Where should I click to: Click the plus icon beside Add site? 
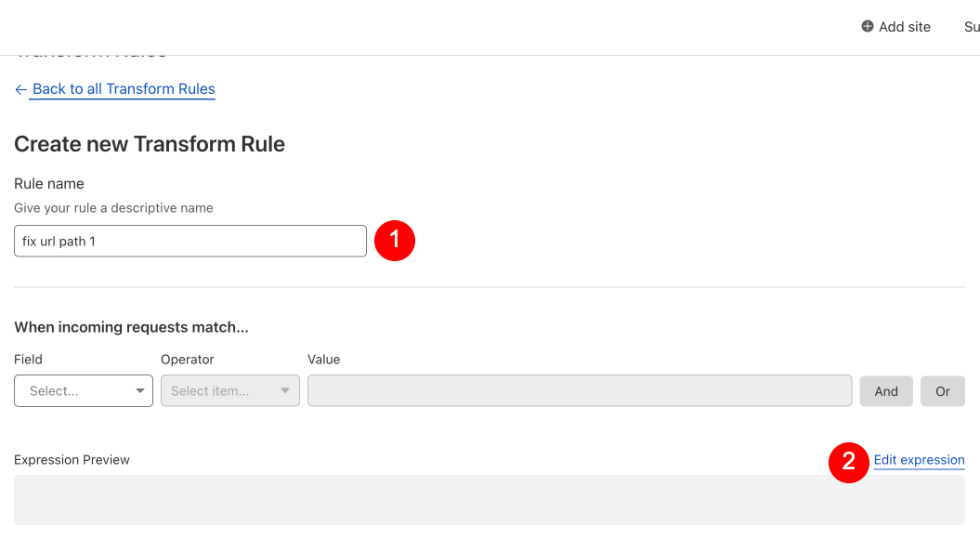tap(868, 27)
